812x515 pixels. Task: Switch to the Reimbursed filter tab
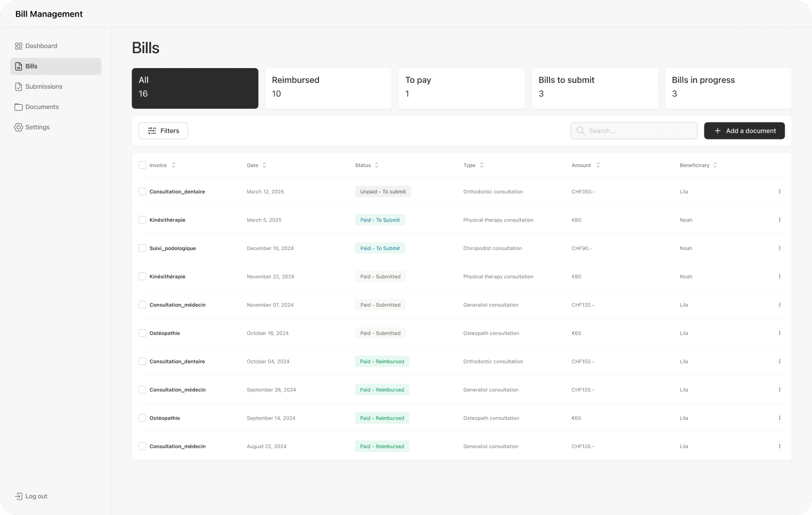point(328,88)
